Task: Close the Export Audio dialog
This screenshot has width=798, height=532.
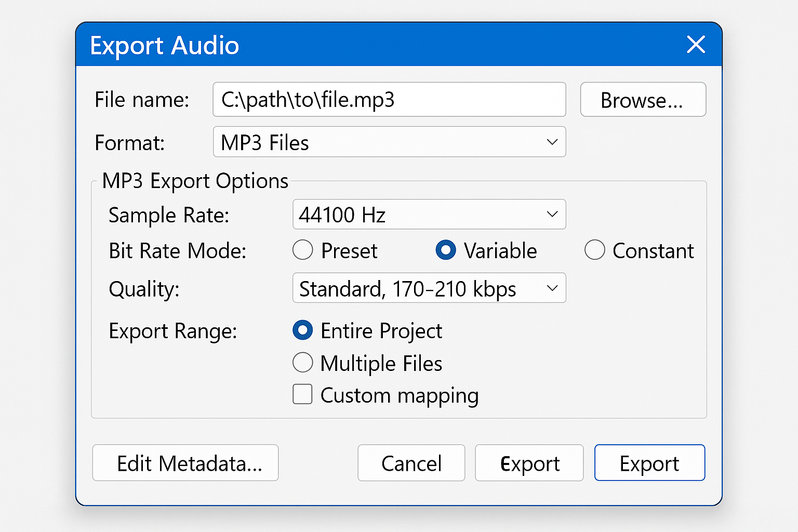Action: [696, 45]
